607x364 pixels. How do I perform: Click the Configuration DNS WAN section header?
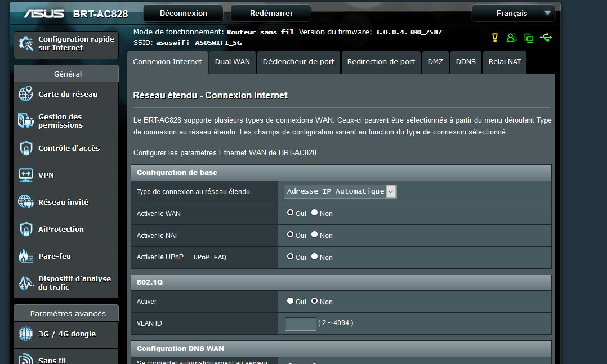click(341, 348)
